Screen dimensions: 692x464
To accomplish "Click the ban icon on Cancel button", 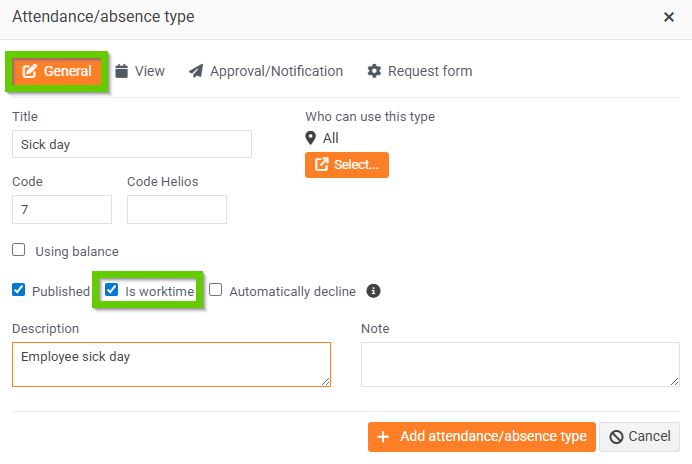I will coord(617,437).
